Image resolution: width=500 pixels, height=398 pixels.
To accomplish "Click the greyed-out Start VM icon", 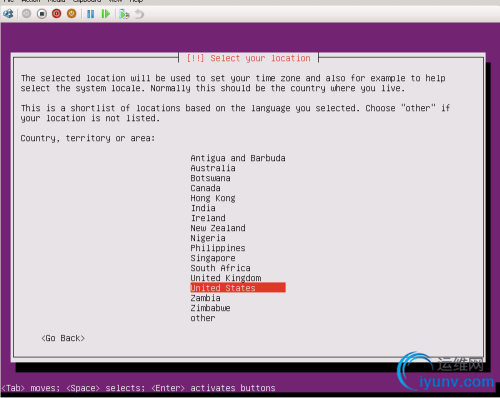I will point(26,14).
